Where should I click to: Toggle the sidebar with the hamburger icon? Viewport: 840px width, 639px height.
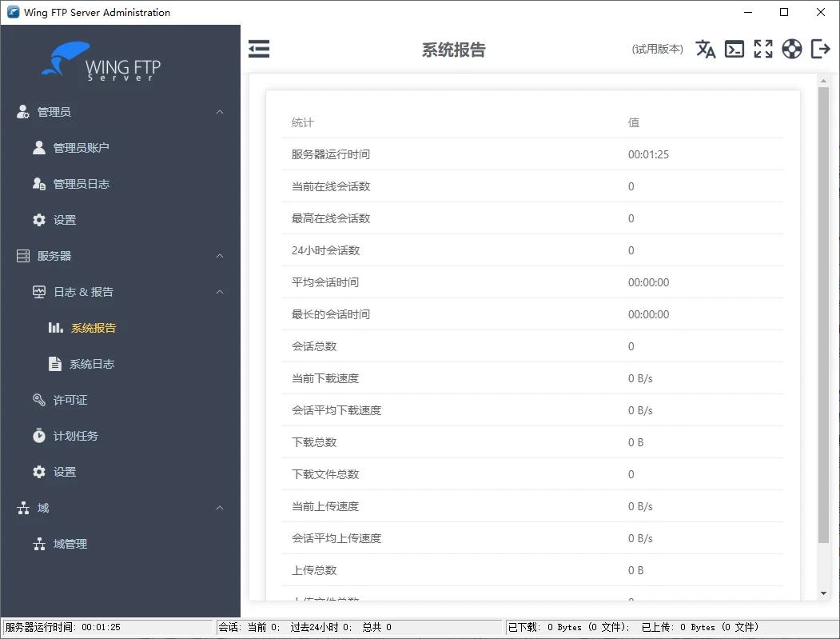click(259, 49)
